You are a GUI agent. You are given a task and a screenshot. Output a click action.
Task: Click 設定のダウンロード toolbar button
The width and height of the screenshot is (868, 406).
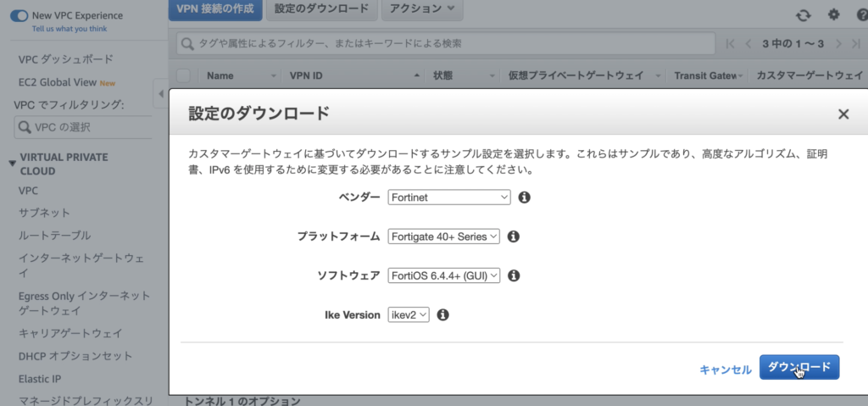tap(321, 8)
